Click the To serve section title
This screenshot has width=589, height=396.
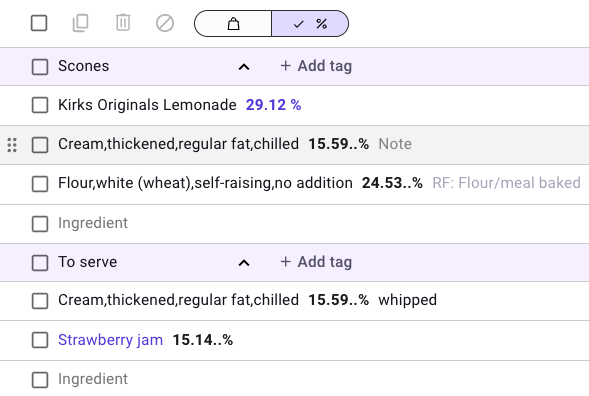coord(88,262)
